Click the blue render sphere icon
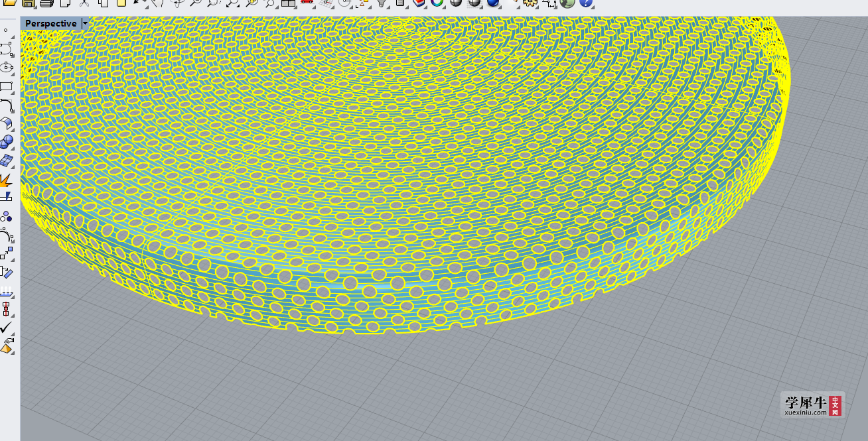The width and height of the screenshot is (868, 441). click(x=492, y=3)
